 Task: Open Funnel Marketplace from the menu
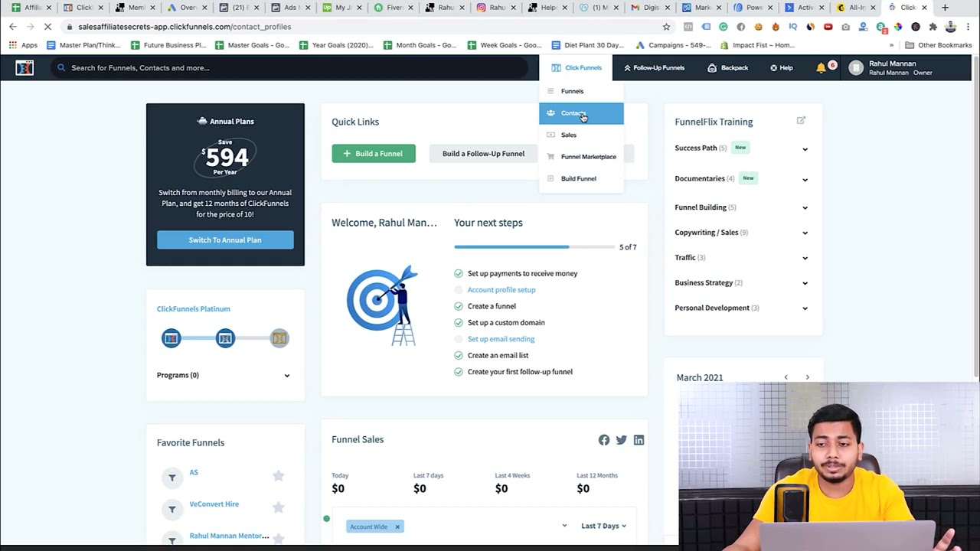tap(581, 157)
